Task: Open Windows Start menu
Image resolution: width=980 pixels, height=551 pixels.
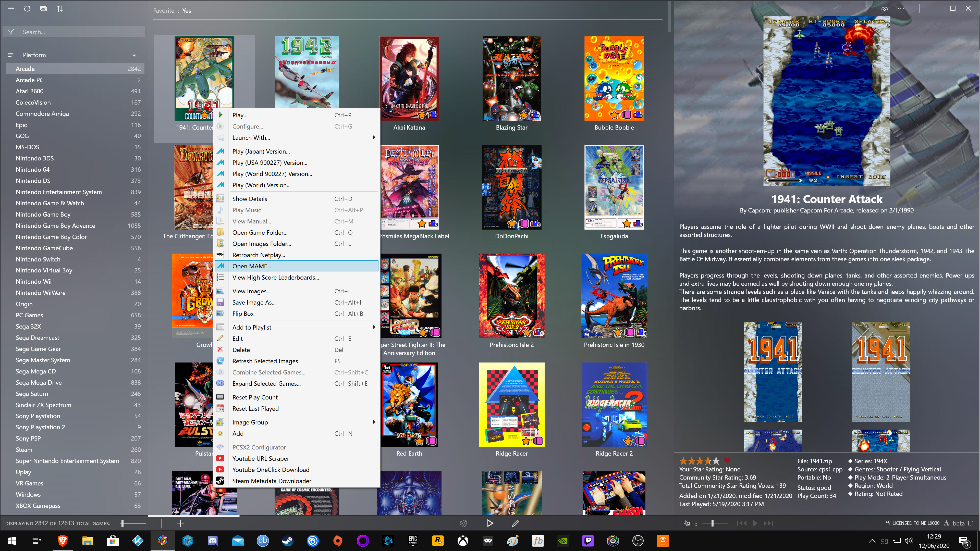Action: tap(12, 540)
